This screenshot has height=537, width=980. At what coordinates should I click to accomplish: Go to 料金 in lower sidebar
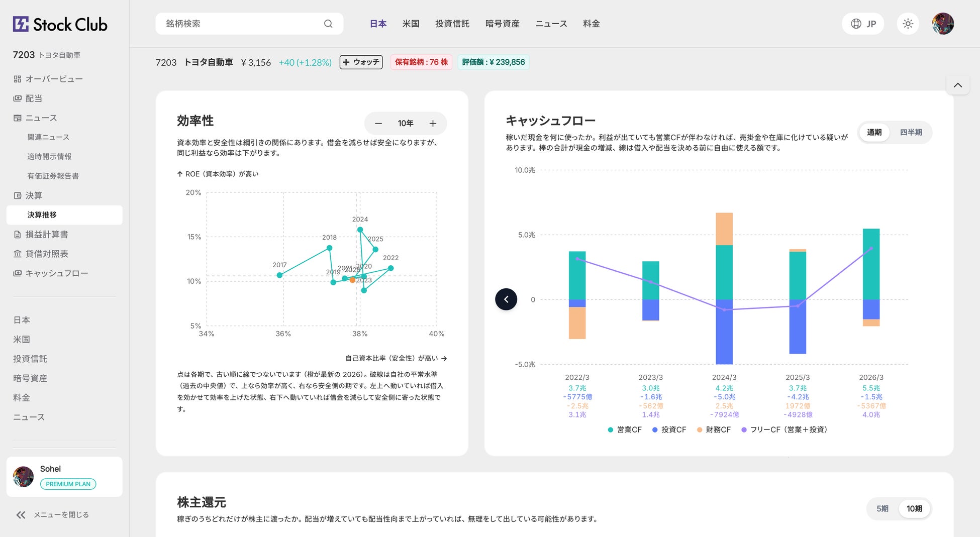22,398
